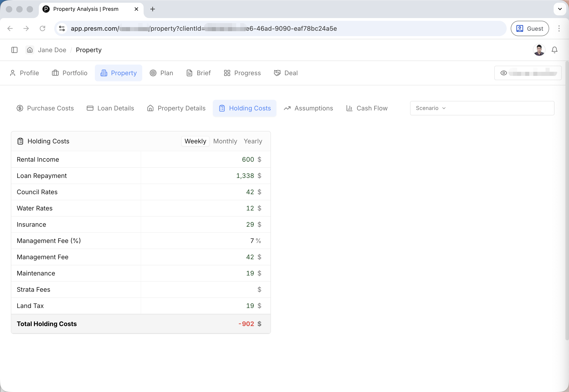Click the home icon beside Jane Doe
Image resolution: width=569 pixels, height=392 pixels.
pos(30,50)
